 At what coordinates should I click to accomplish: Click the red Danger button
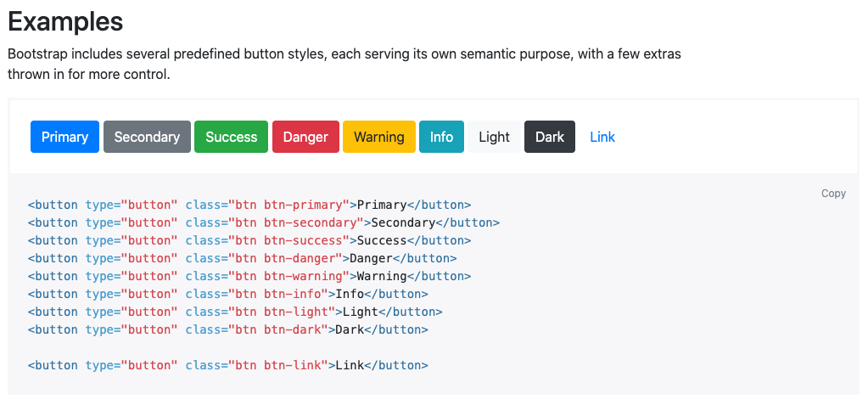coord(305,137)
